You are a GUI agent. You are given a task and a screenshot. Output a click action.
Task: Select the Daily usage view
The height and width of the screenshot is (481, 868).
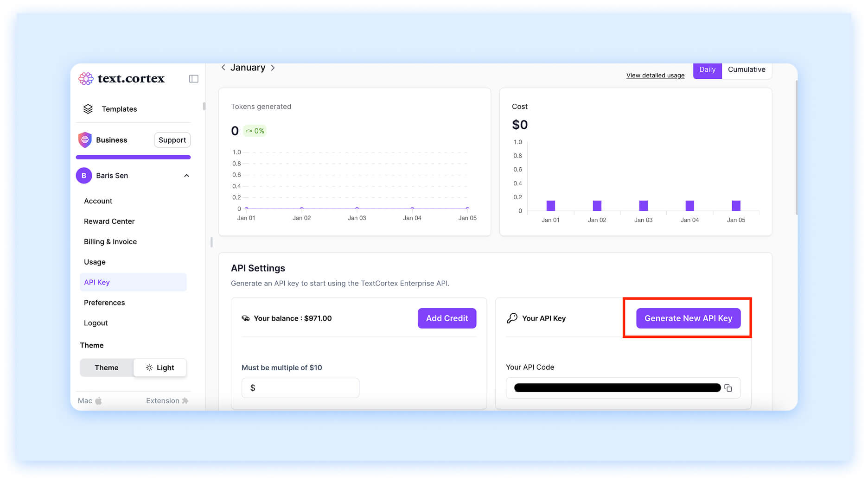(x=707, y=70)
